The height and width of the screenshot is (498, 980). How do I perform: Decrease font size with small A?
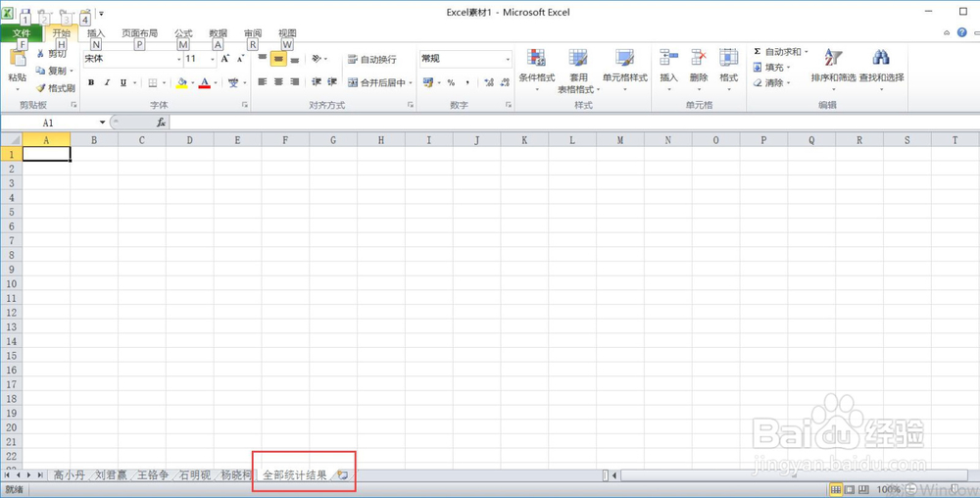pos(241,59)
